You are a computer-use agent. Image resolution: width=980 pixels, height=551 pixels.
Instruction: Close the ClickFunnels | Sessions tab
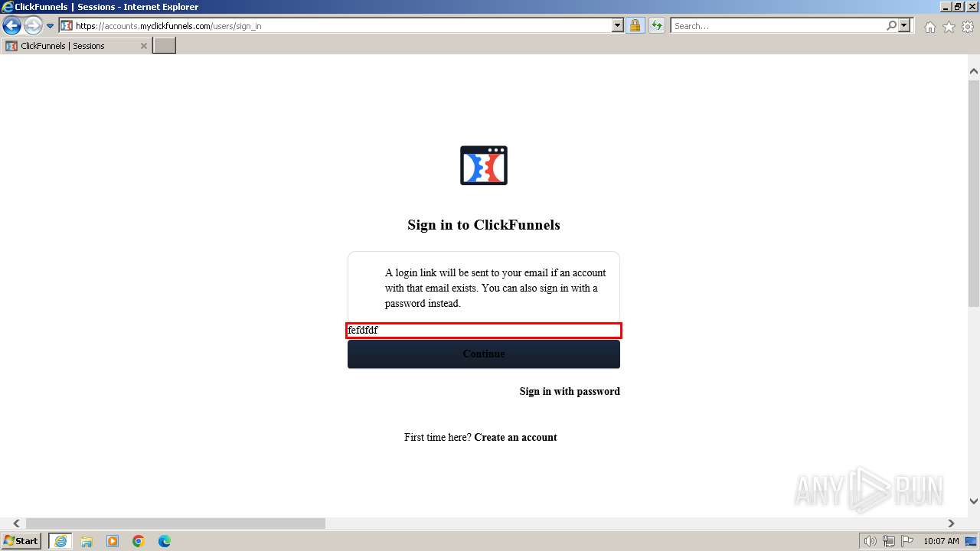(143, 46)
